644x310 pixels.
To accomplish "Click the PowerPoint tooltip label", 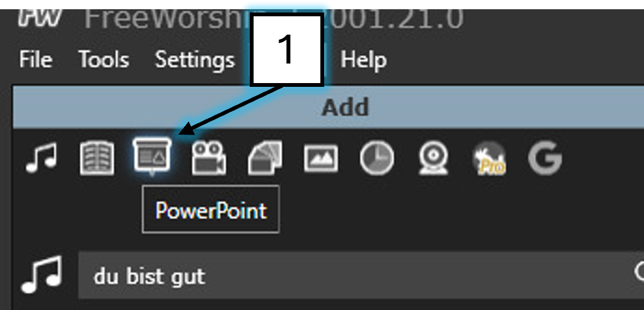I will click(x=211, y=210).
